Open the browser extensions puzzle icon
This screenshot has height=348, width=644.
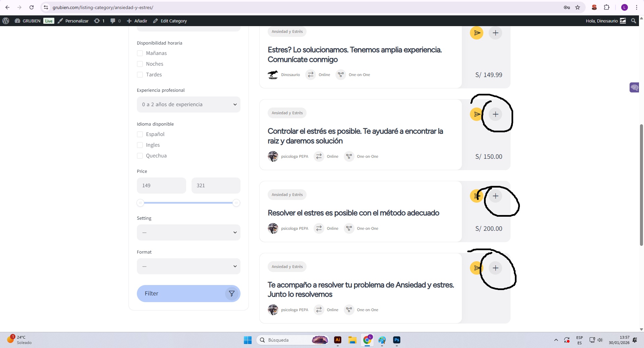point(606,7)
